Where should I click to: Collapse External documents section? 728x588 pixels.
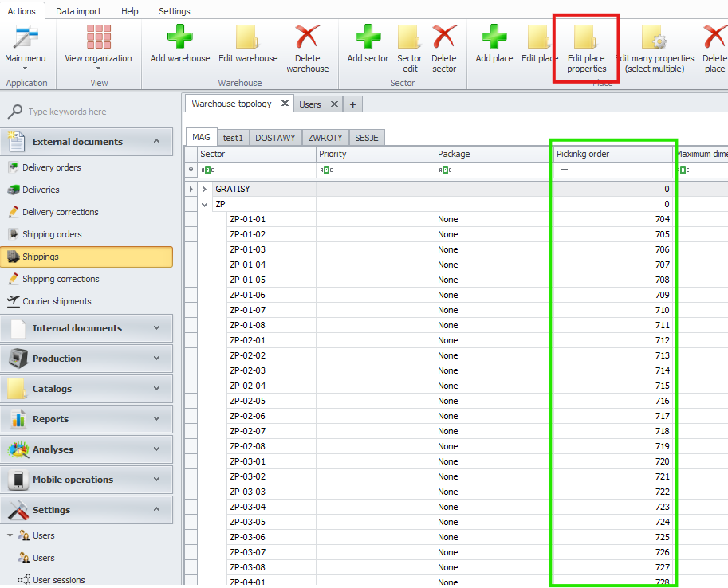tap(157, 141)
